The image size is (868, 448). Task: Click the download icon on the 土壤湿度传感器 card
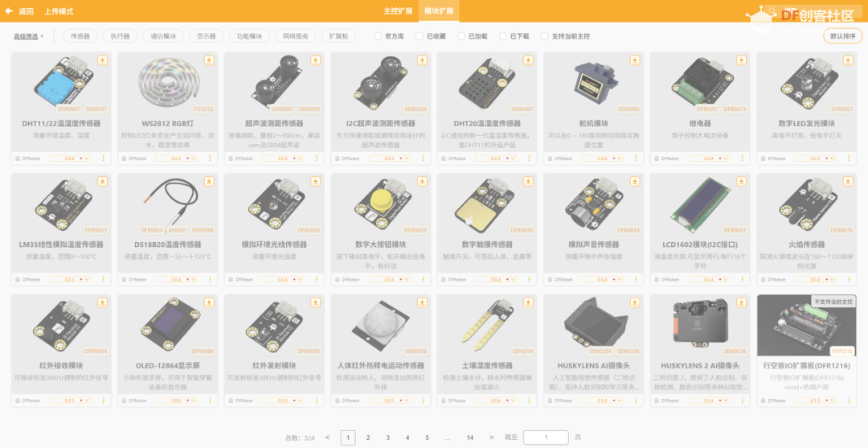coord(528,302)
